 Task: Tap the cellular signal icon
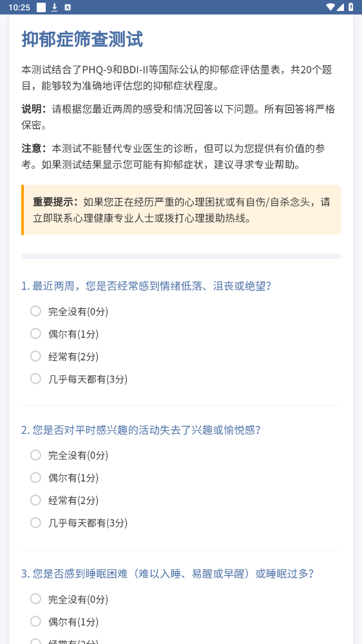pos(340,7)
